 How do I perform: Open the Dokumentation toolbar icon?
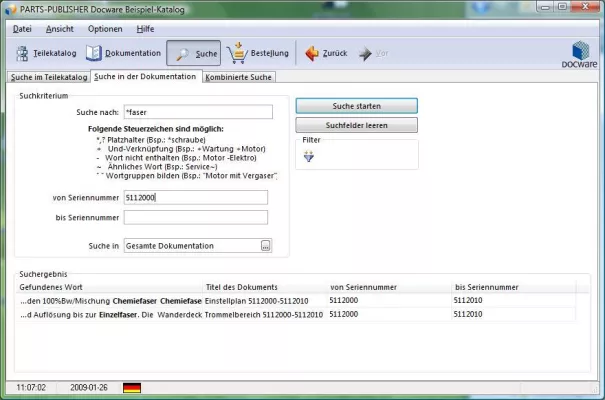pyautogui.click(x=95, y=53)
